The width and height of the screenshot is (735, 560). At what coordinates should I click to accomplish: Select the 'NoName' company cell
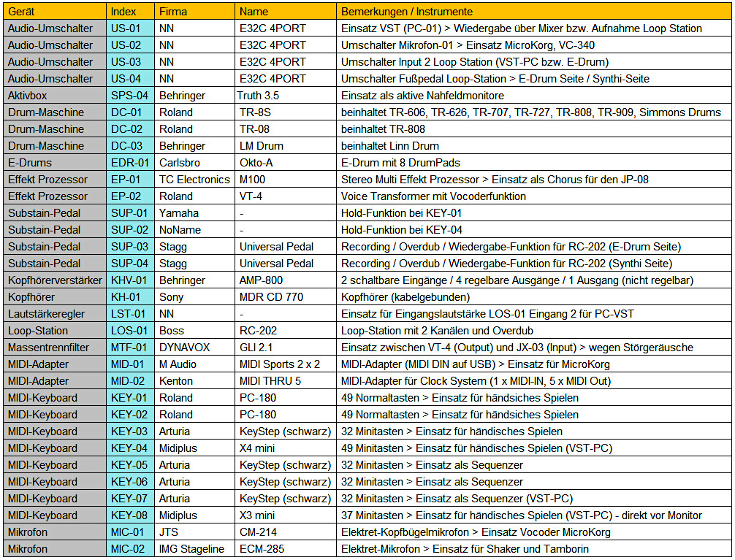194,230
